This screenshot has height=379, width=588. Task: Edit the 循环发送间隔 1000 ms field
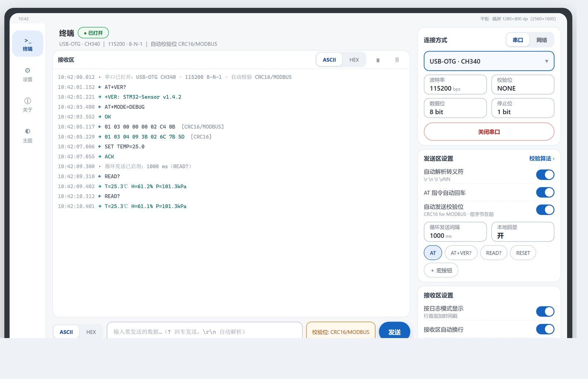pyautogui.click(x=455, y=232)
